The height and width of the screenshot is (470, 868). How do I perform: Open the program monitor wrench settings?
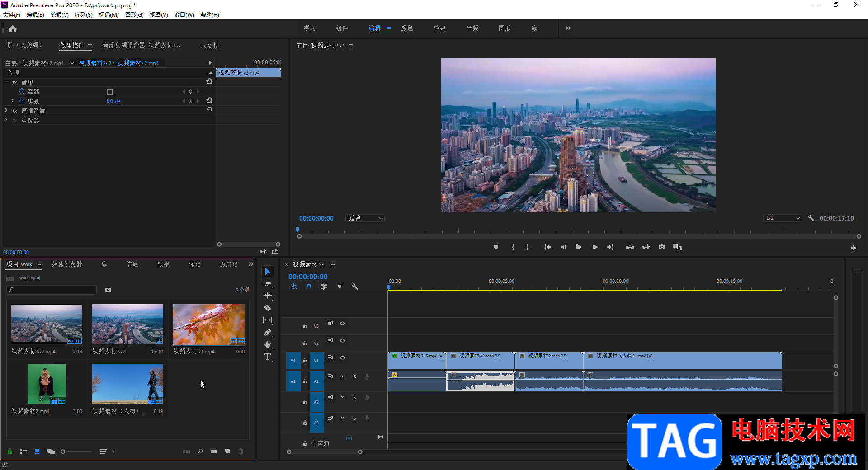pos(811,218)
